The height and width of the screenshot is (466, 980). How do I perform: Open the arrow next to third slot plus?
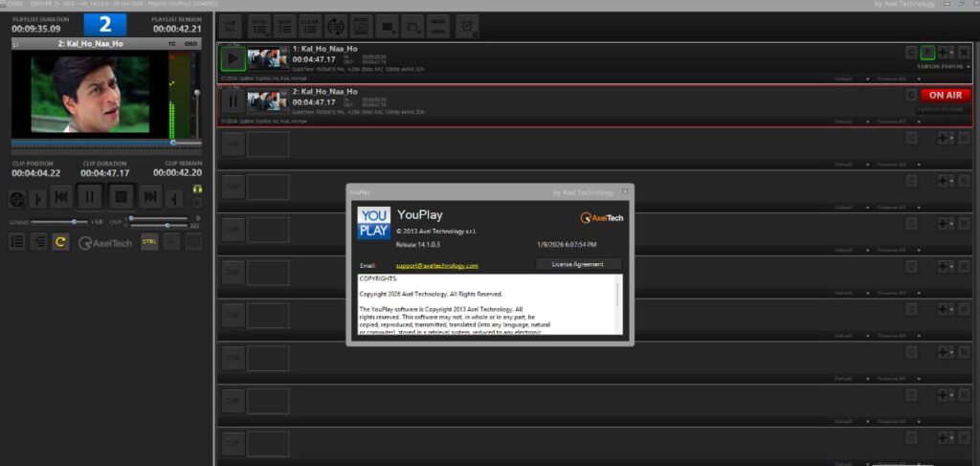coord(952,138)
